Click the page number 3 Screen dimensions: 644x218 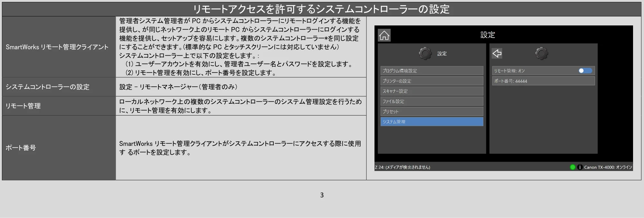pos(322,195)
